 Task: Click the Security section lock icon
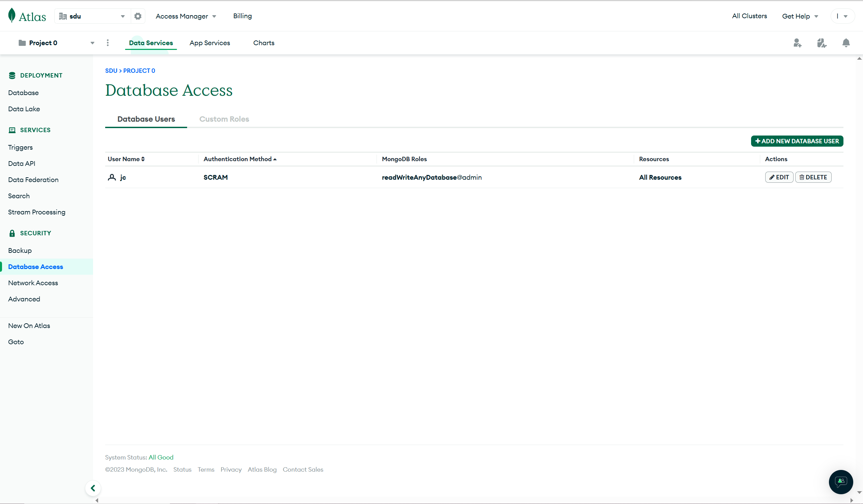pos(12,233)
